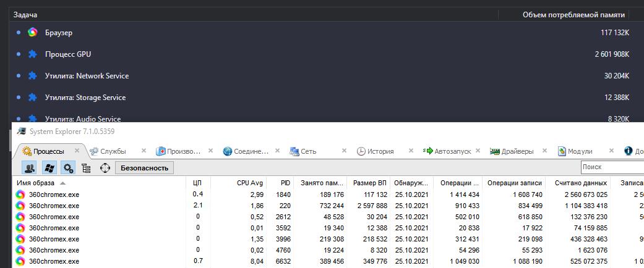Click memory value 2 601 908K

(612, 54)
